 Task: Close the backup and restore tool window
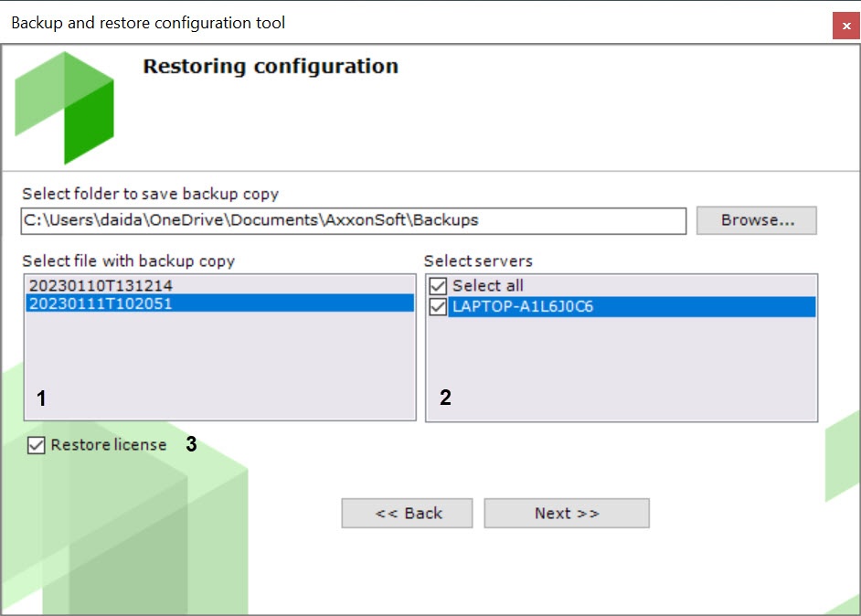pos(845,27)
